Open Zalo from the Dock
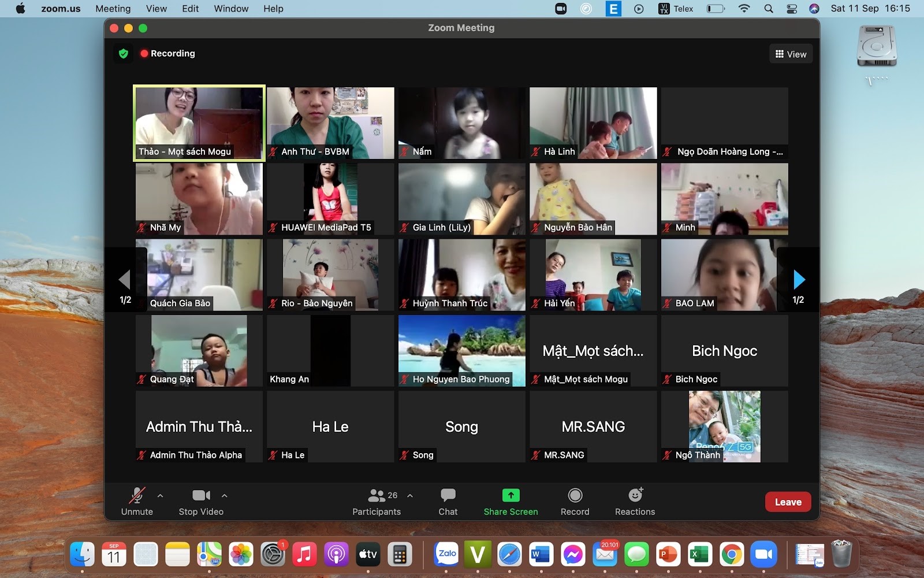 tap(447, 555)
